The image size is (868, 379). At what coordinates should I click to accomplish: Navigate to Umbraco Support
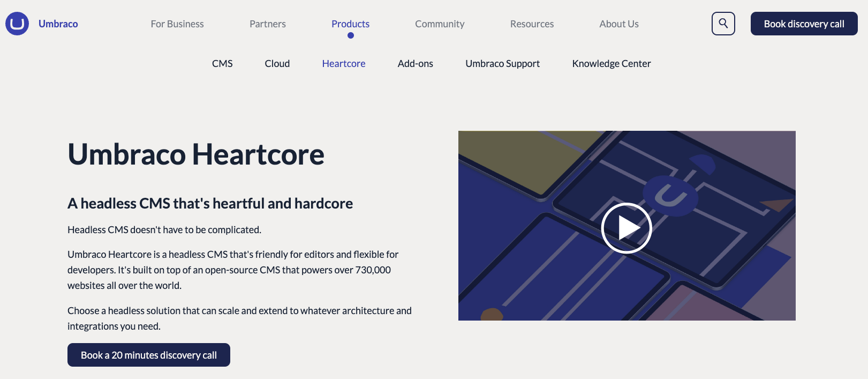coord(502,63)
